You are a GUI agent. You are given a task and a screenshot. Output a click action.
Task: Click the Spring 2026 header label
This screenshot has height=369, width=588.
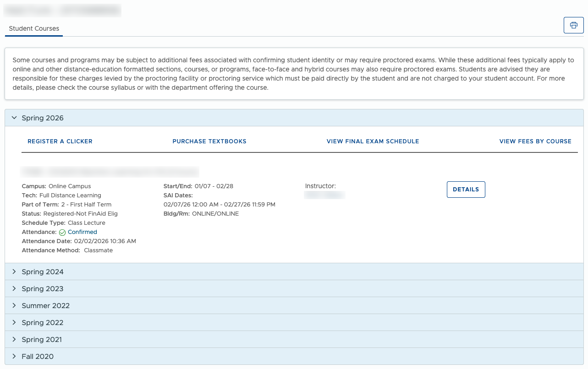coord(43,118)
